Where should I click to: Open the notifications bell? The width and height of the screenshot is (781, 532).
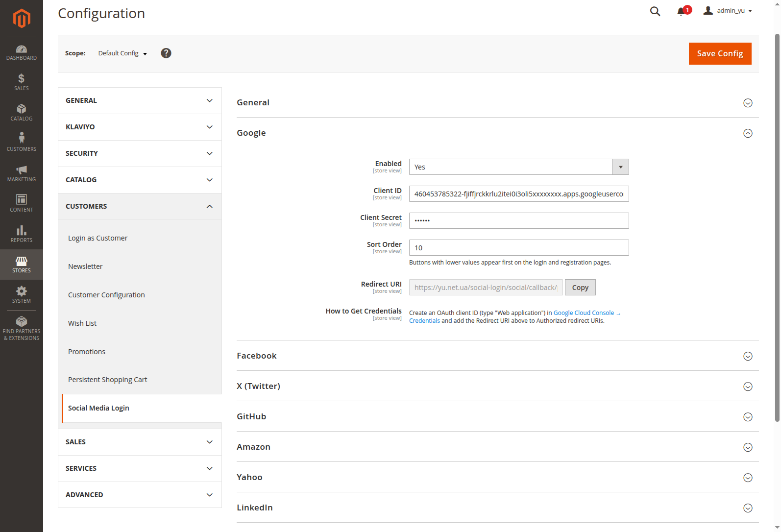(x=681, y=11)
